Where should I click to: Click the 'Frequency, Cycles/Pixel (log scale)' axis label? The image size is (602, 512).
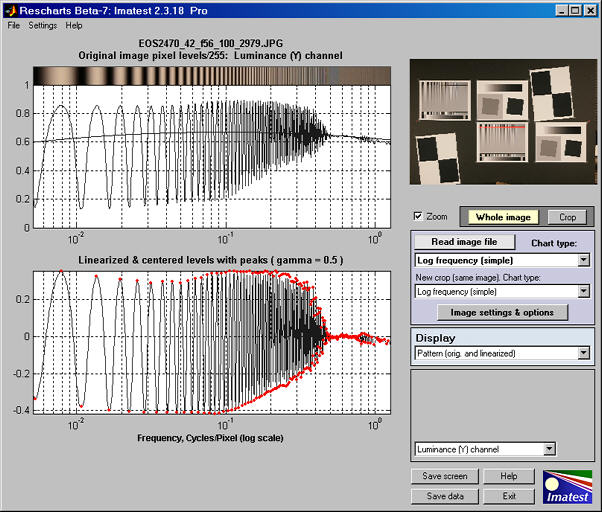210,438
